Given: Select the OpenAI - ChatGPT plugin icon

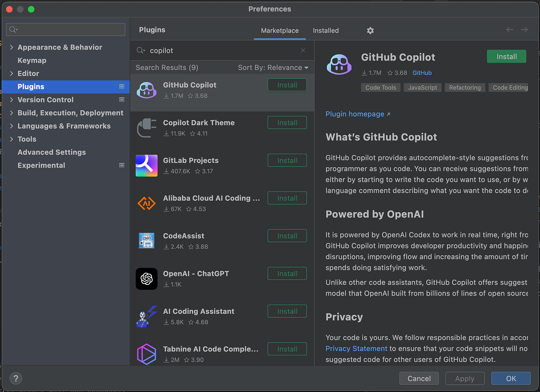Looking at the screenshot, I should click(147, 279).
